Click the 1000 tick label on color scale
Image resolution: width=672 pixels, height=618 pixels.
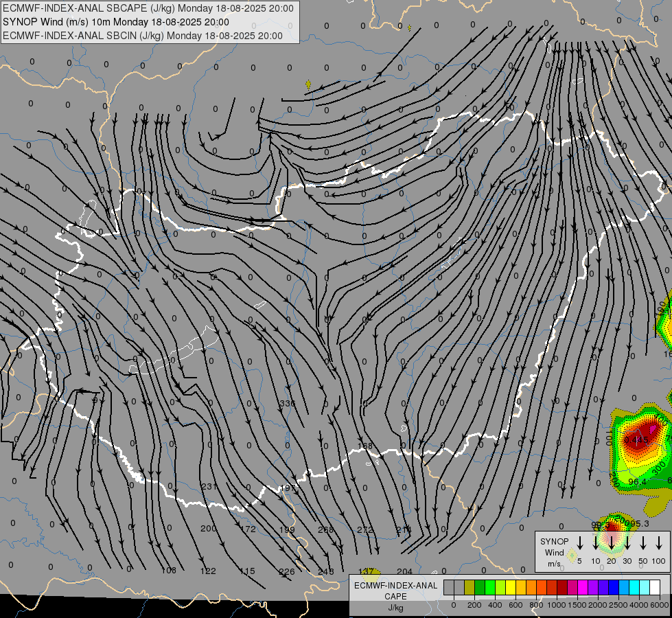pyautogui.click(x=556, y=605)
